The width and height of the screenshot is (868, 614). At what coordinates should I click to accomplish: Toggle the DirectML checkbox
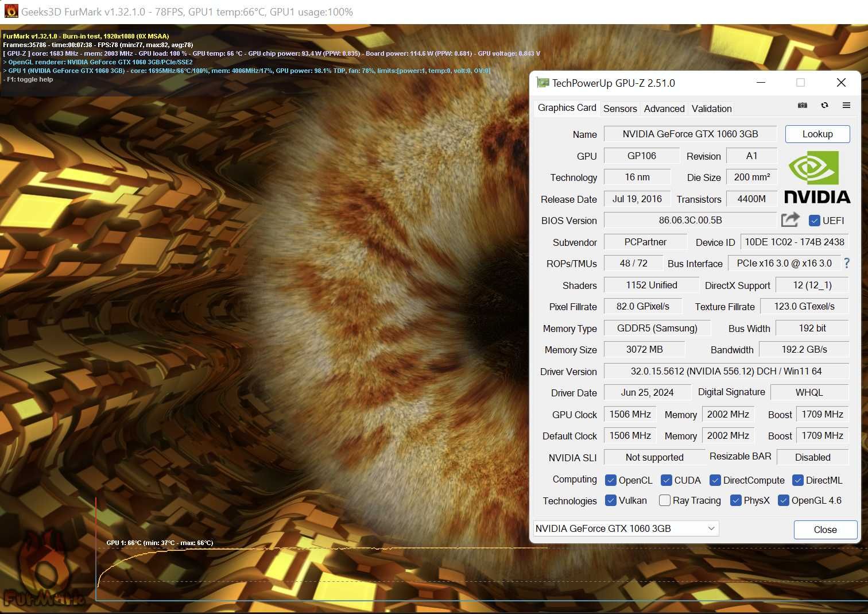[x=798, y=480]
